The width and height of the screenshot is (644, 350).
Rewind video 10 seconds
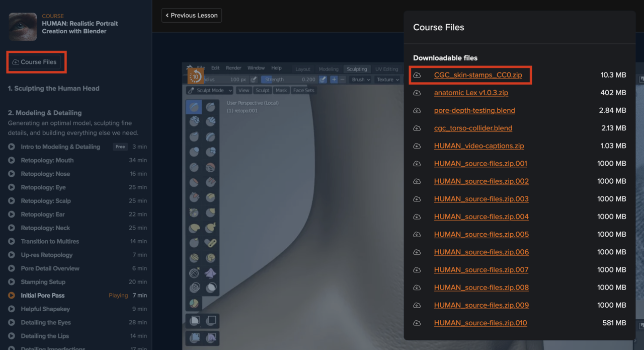[x=195, y=76]
